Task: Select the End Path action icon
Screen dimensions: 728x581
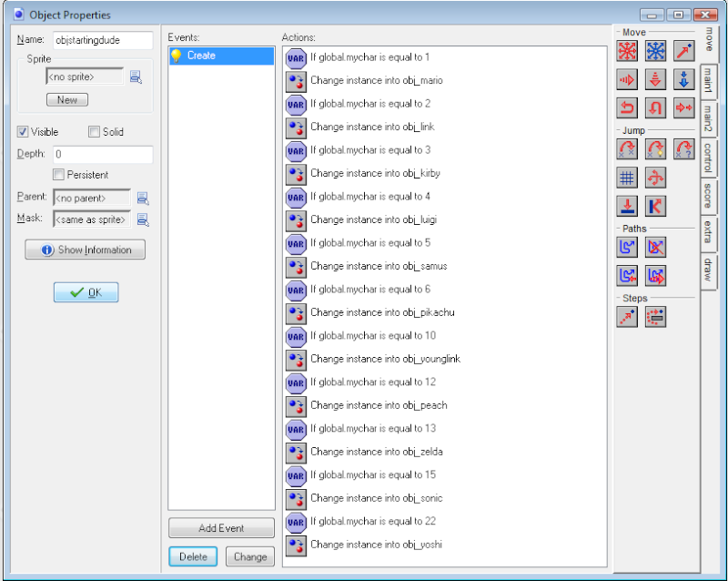Action: (655, 248)
